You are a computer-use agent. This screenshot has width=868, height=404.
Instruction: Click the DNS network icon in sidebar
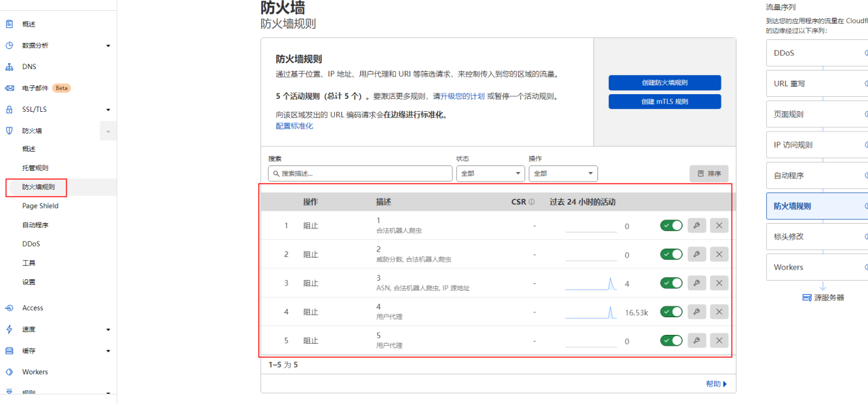click(9, 66)
